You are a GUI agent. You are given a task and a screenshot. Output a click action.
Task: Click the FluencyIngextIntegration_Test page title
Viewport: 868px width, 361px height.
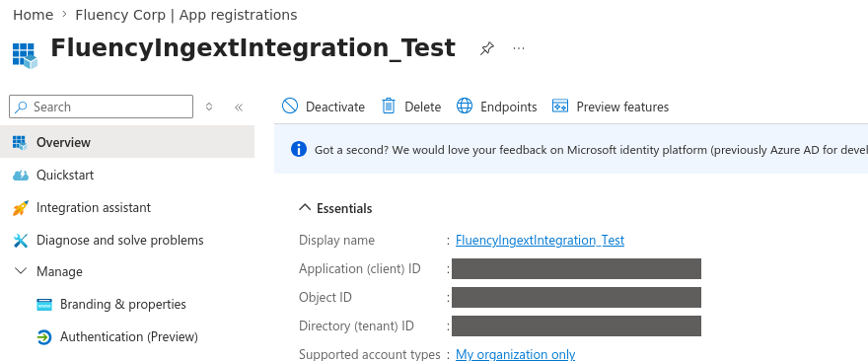[x=253, y=48]
